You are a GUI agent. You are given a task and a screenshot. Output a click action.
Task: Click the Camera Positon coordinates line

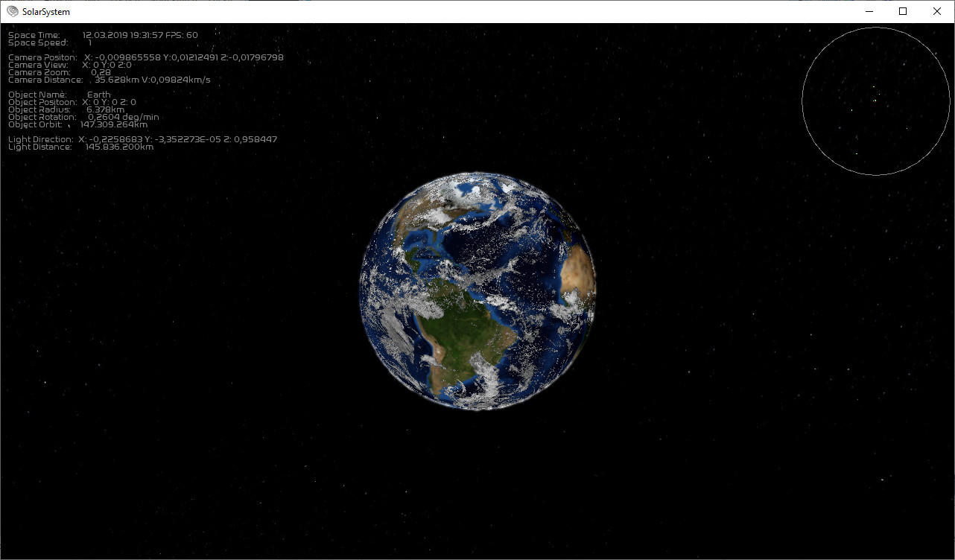183,57
